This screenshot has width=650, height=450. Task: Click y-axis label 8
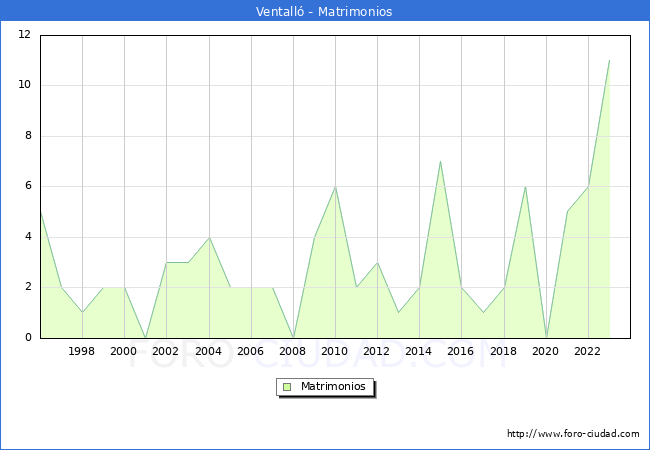point(28,135)
